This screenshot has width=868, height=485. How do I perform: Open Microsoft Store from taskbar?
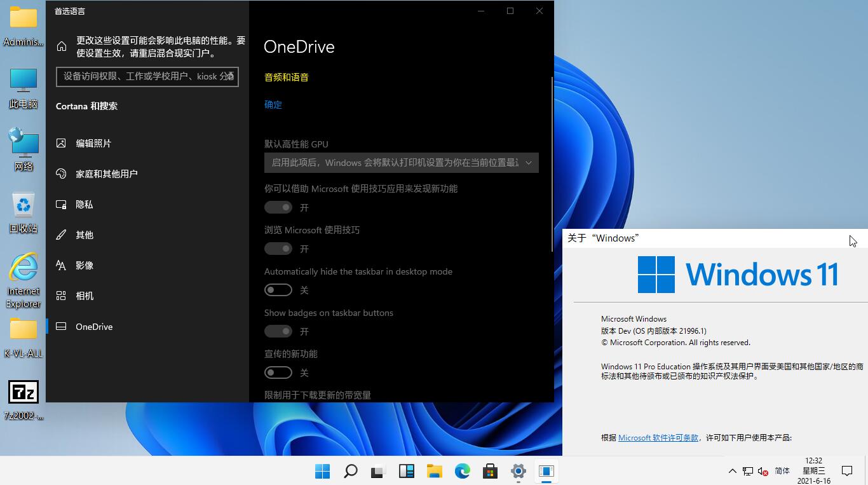click(x=490, y=471)
